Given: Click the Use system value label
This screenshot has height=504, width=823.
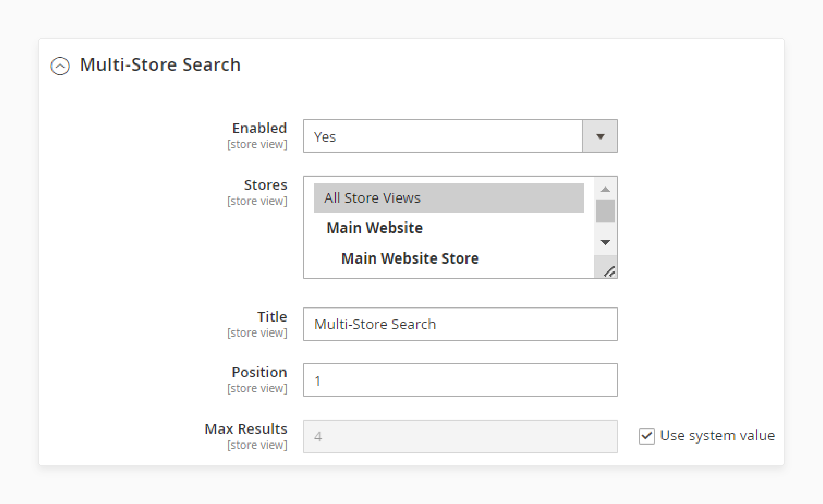Looking at the screenshot, I should click(x=717, y=436).
